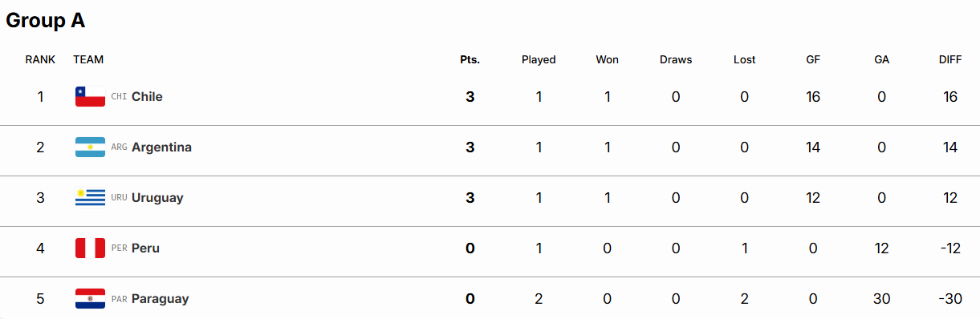Click the Argentina flag icon
This screenshot has height=319, width=980.
coord(90,147)
